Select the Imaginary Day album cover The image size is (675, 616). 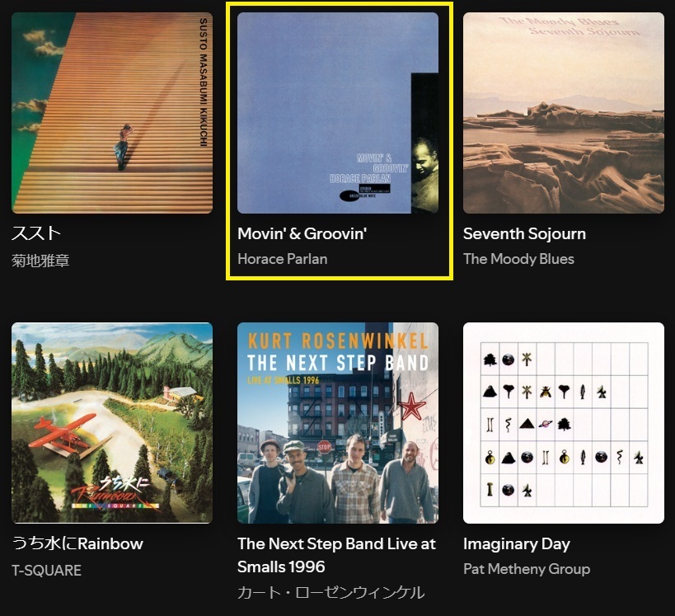(x=564, y=423)
